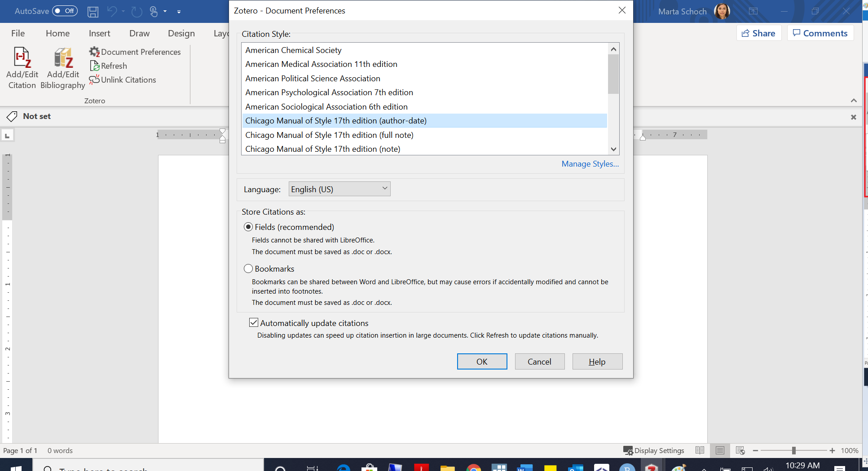Click the 100% zoom level
This screenshot has height=471, width=868.
pyautogui.click(x=849, y=450)
